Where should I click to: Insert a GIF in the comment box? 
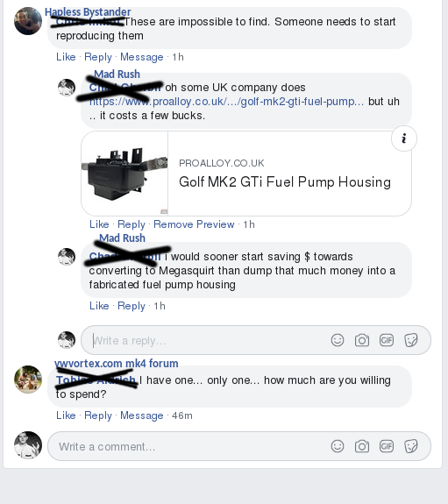387,446
